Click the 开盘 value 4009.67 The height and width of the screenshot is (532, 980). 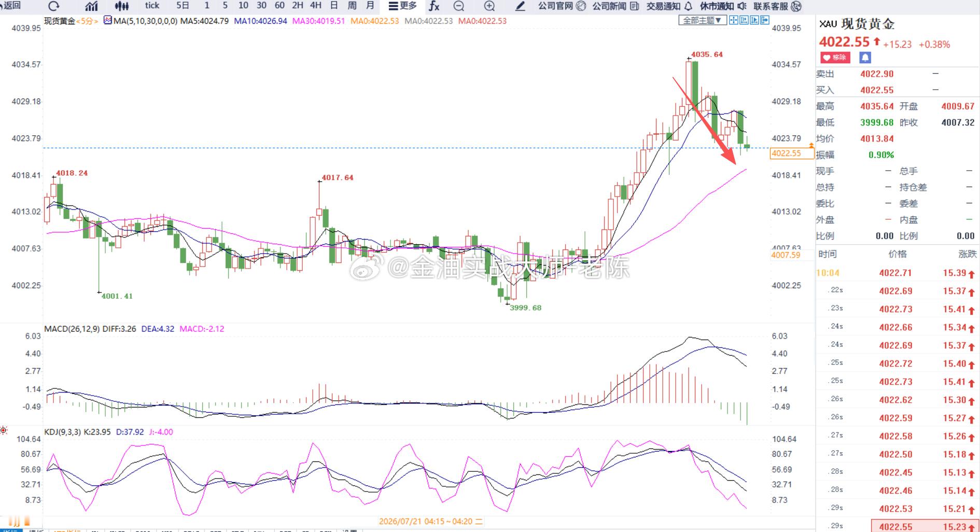click(x=958, y=106)
